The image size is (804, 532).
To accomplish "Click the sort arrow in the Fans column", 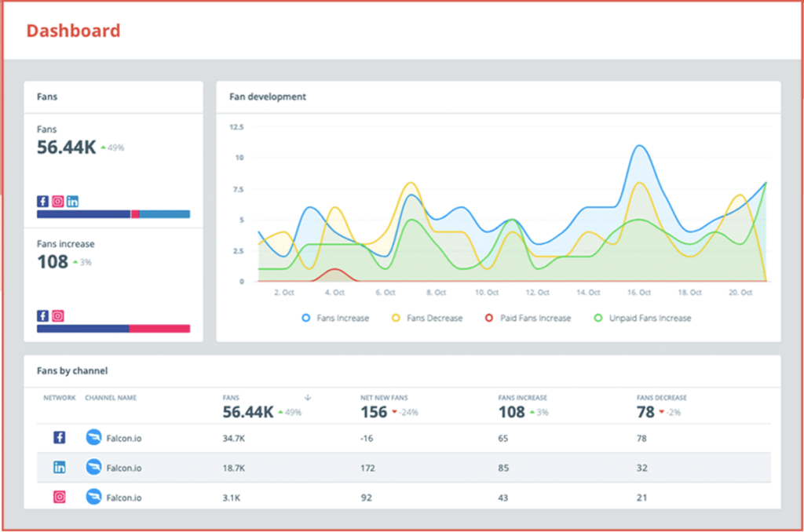I will tap(307, 398).
